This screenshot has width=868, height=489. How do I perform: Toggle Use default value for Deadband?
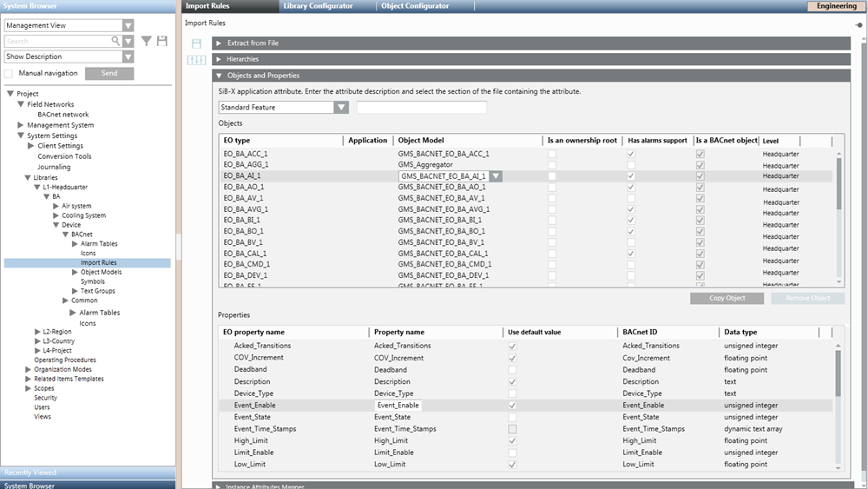coord(512,370)
